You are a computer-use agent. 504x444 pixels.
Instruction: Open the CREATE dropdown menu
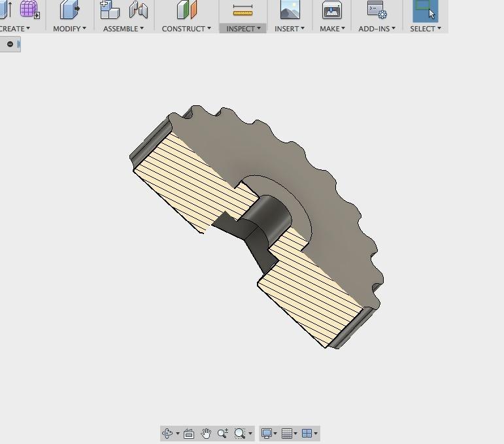pyautogui.click(x=15, y=29)
